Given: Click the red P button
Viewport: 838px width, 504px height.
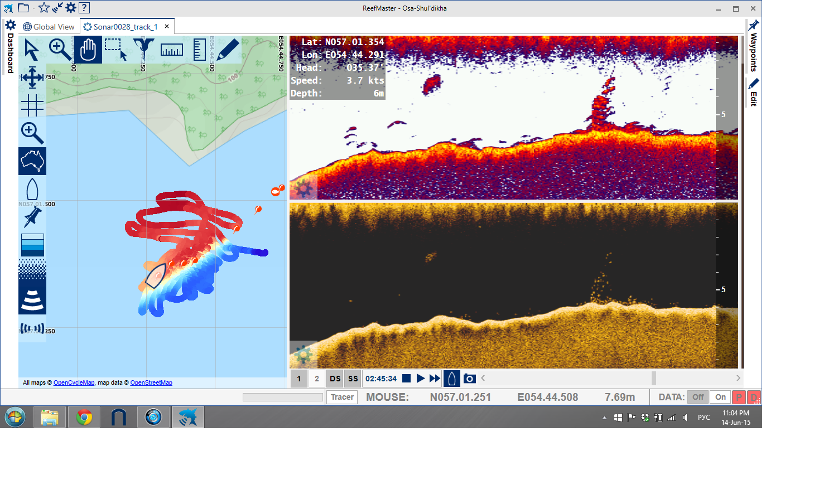Looking at the screenshot, I should click(x=739, y=397).
